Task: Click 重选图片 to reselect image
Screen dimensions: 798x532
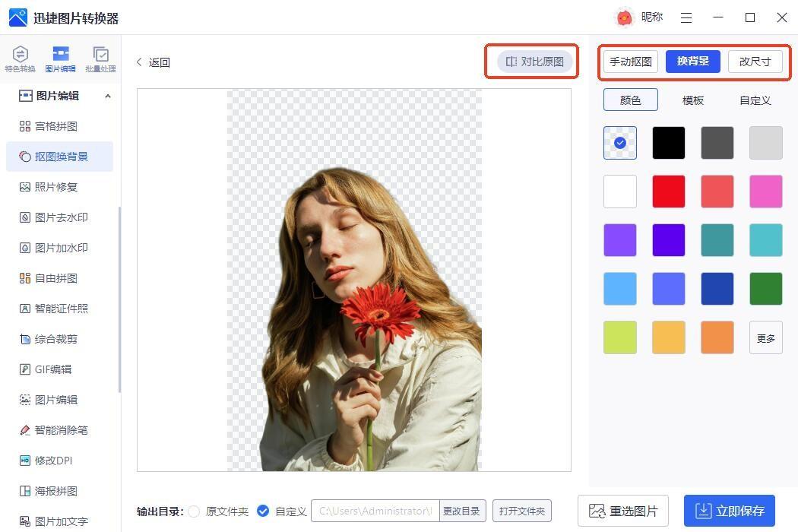Action: pyautogui.click(x=623, y=510)
